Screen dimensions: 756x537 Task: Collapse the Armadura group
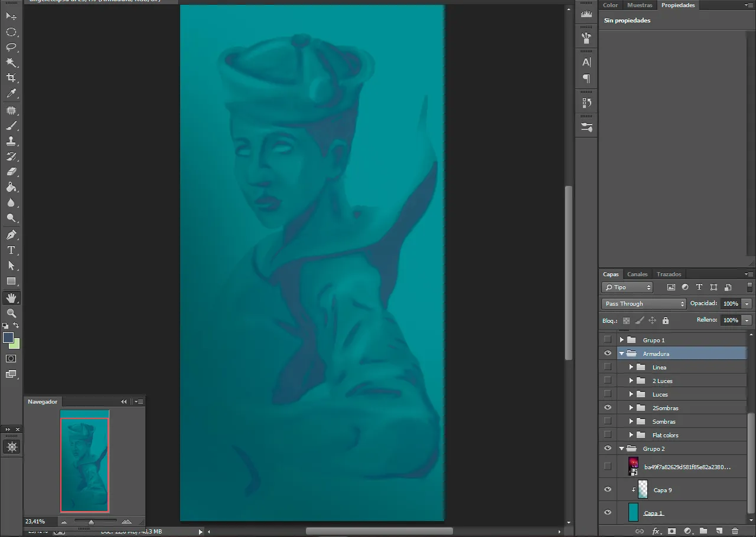[x=621, y=353]
